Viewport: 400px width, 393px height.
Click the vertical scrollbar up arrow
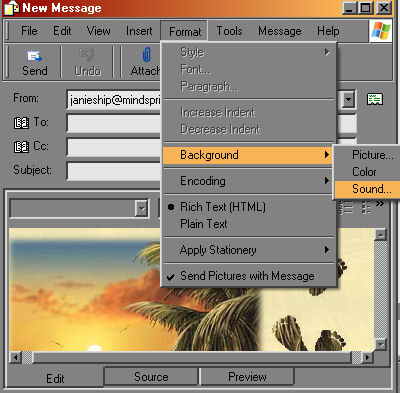(380, 235)
